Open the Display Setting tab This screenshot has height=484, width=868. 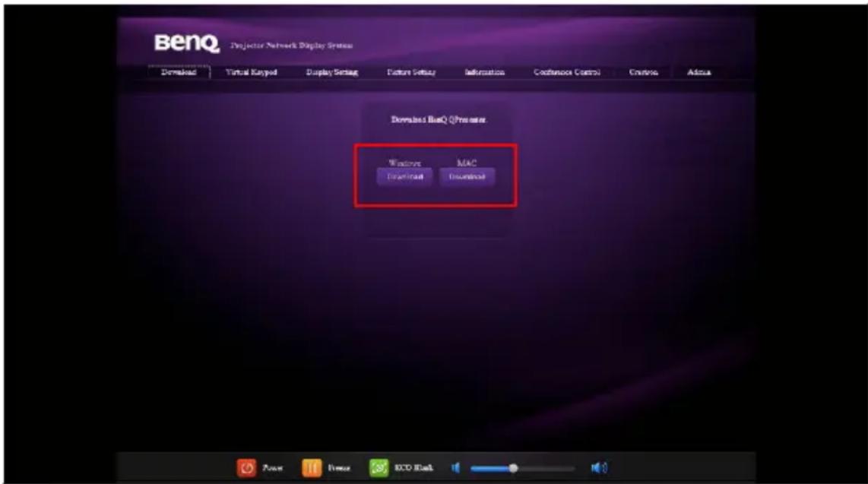click(x=331, y=72)
